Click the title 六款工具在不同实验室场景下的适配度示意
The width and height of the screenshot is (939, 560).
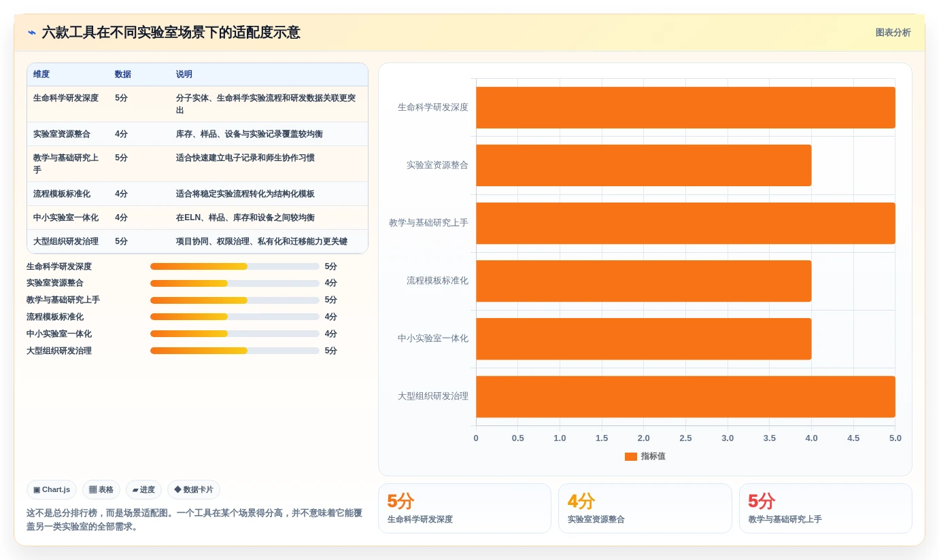pos(171,33)
